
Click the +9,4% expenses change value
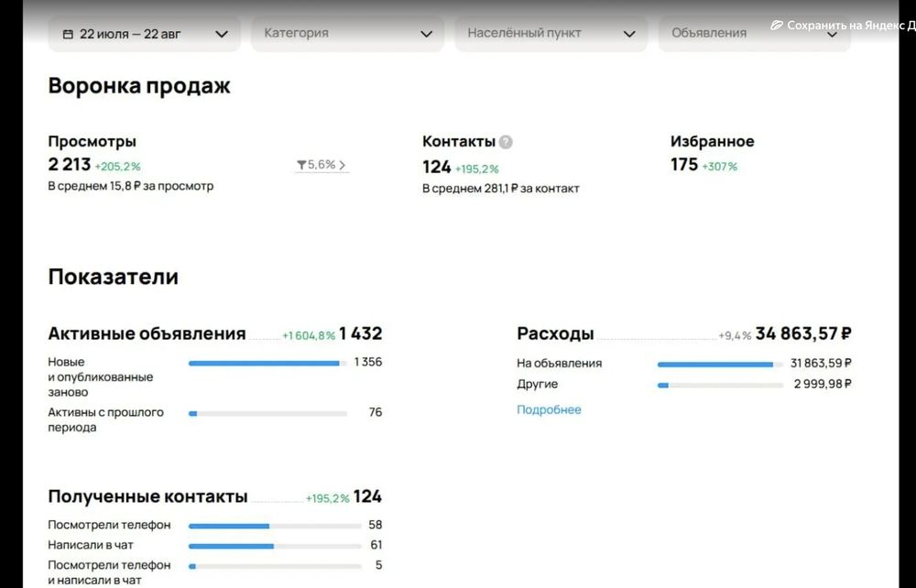click(735, 336)
